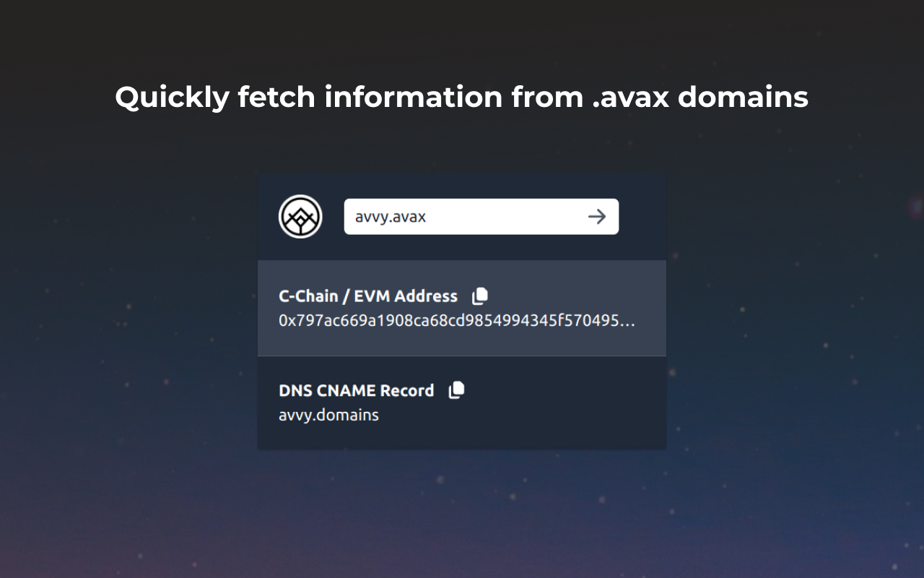
Task: Tap the right-arrow submit icon in search bar
Action: (x=597, y=216)
